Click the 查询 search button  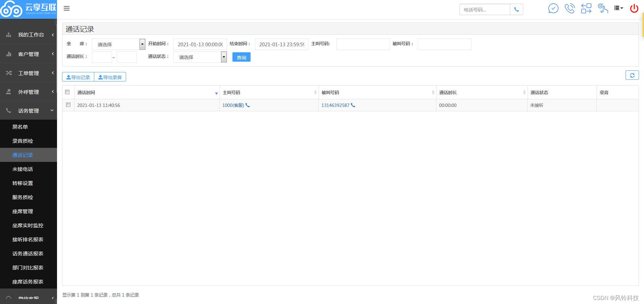(241, 57)
